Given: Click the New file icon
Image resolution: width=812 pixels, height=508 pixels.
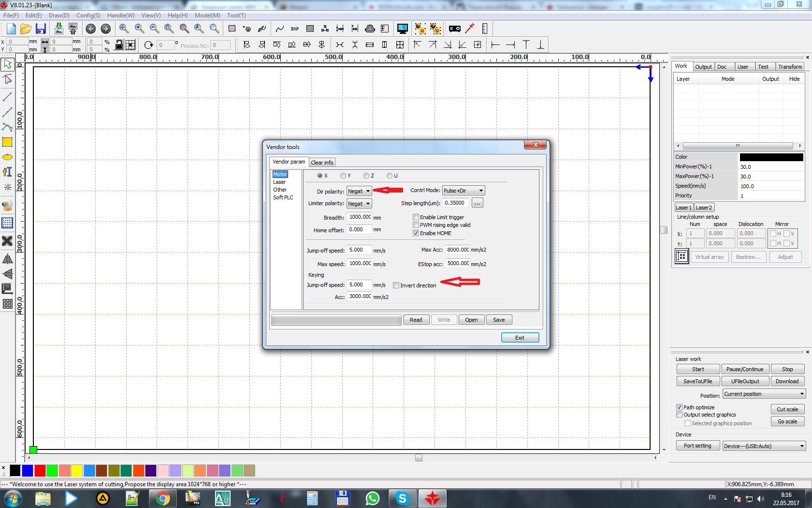Looking at the screenshot, I should pos(11,29).
